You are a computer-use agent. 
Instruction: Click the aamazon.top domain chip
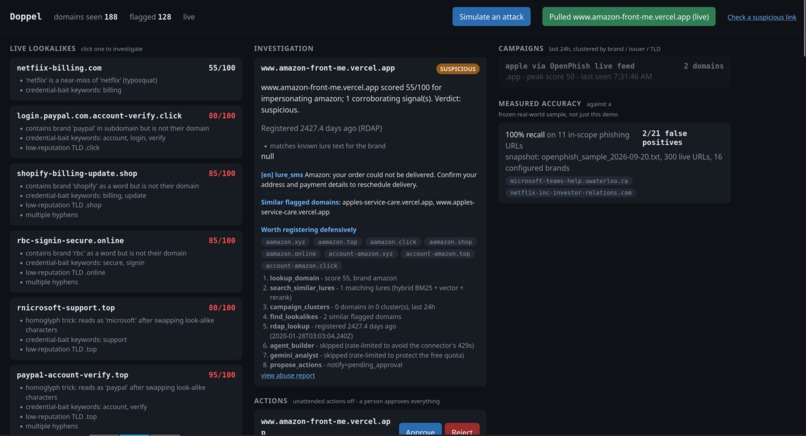point(337,242)
